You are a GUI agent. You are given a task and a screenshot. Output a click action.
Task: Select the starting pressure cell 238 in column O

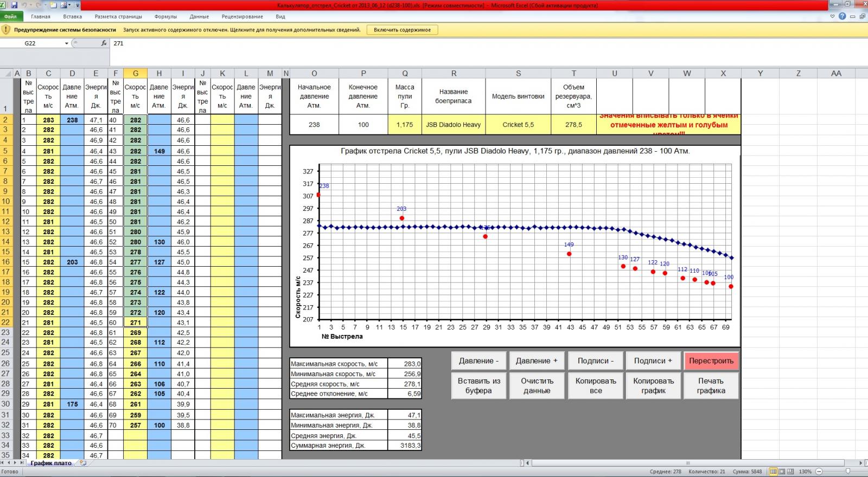pyautogui.click(x=314, y=124)
